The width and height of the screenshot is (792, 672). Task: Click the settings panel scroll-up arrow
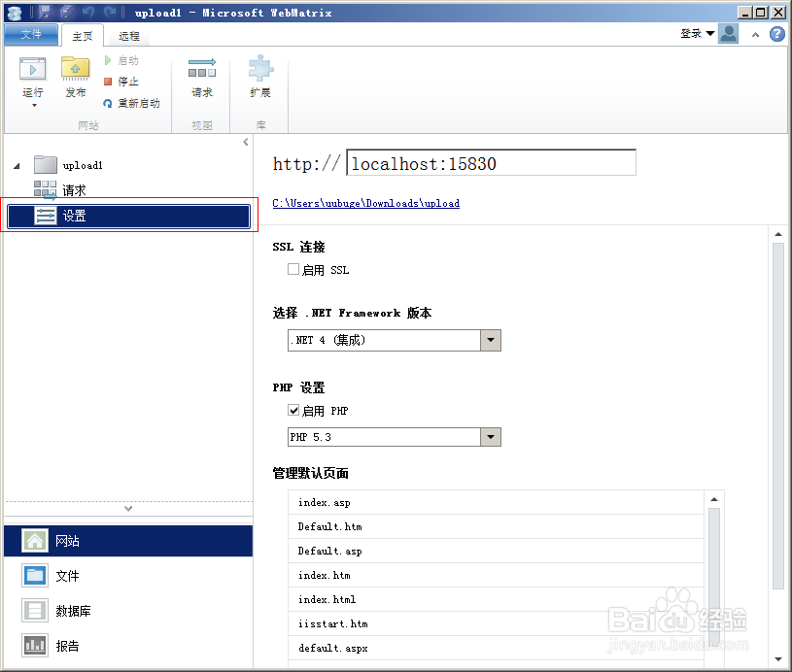coord(777,234)
